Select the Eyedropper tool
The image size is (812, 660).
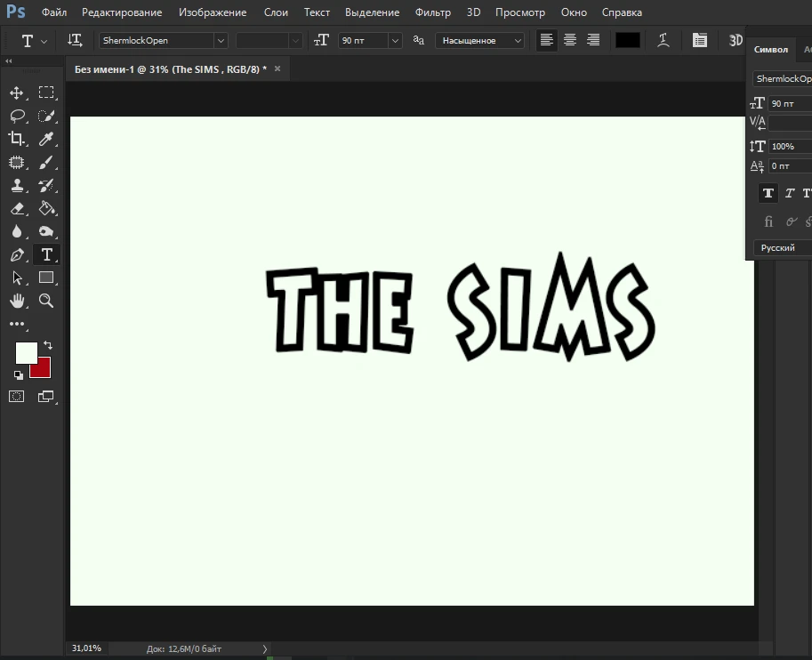click(46, 139)
